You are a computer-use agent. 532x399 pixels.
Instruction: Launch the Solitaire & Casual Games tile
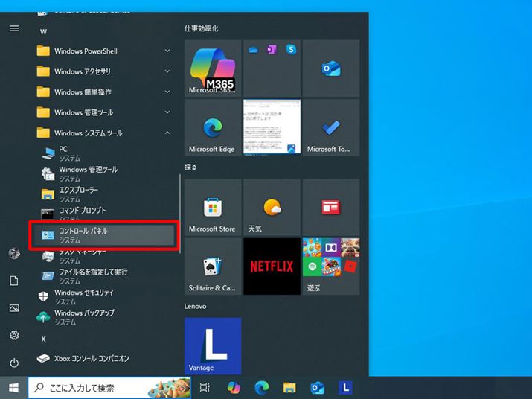[x=213, y=266]
